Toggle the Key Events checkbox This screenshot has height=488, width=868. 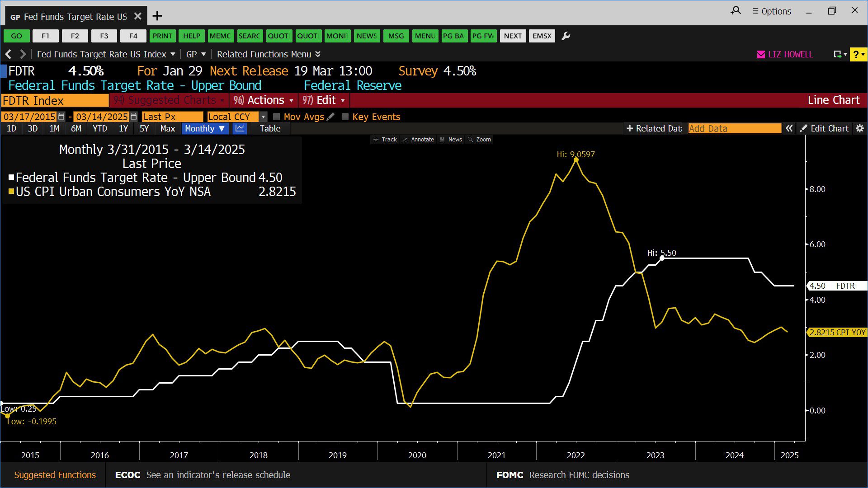(x=345, y=117)
